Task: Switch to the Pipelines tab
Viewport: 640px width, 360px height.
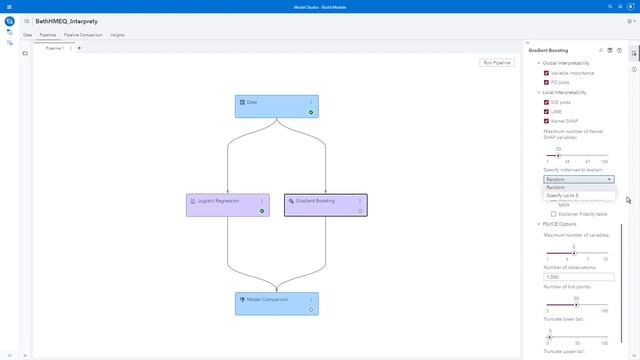Action: point(48,35)
